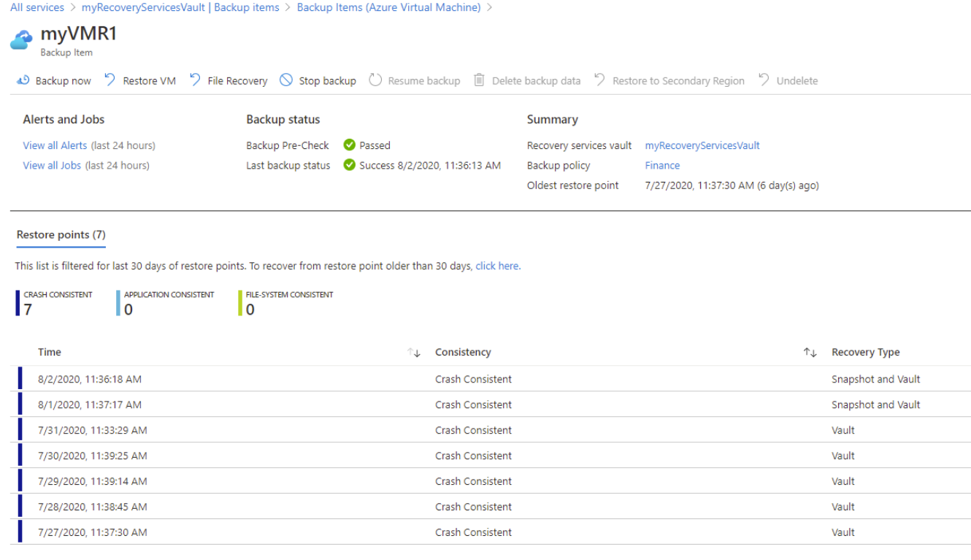971x560 pixels.
Task: Click the Backup now icon
Action: (x=23, y=80)
